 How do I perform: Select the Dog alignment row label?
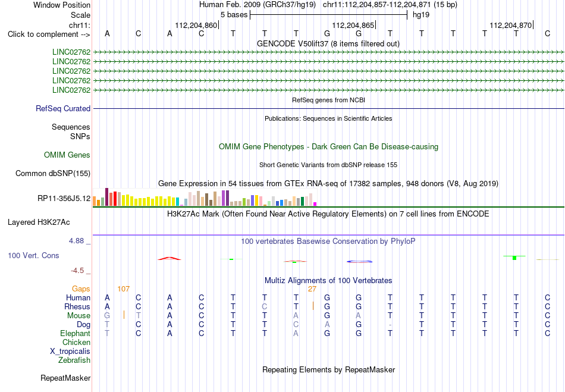click(83, 325)
